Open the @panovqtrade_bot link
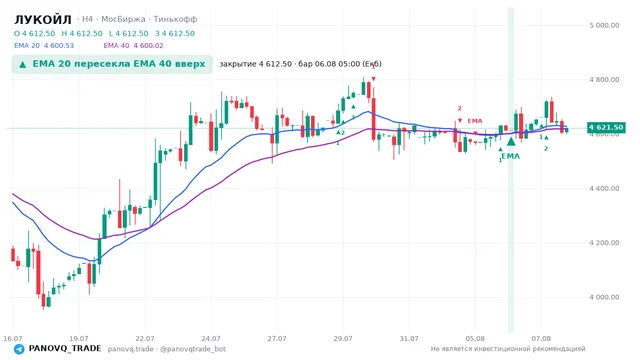Viewport: 640px width, 360px height. [x=193, y=349]
